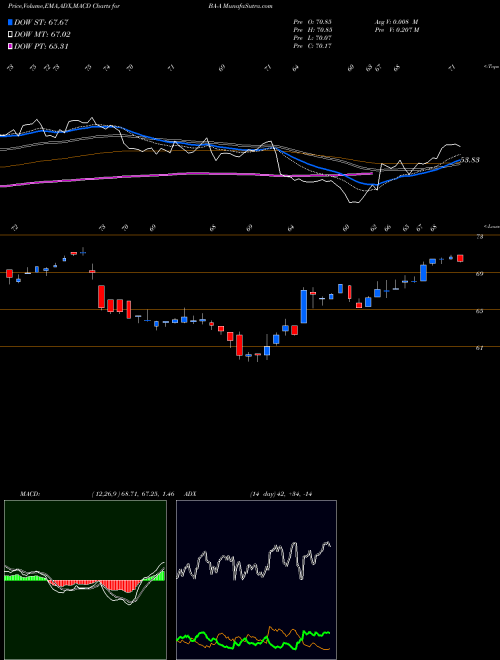Click the Pre L: 70.07 low value
This screenshot has height=660, width=500.
point(313,38)
